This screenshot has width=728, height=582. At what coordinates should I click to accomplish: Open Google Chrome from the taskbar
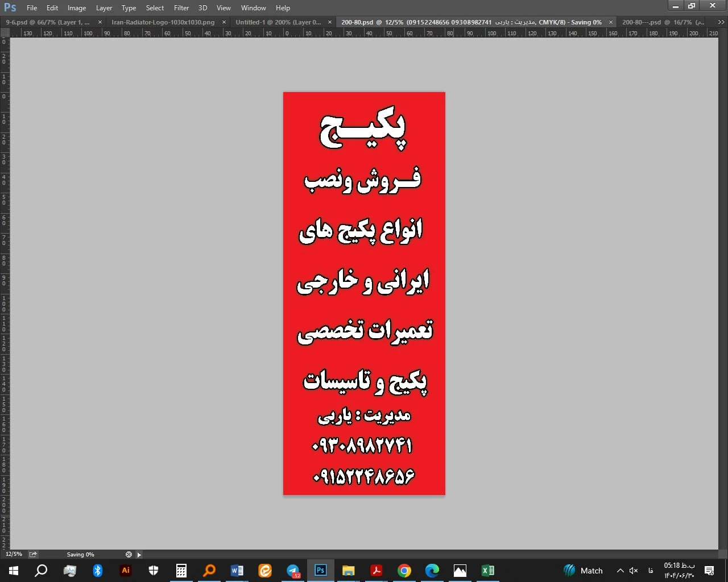pyautogui.click(x=404, y=571)
